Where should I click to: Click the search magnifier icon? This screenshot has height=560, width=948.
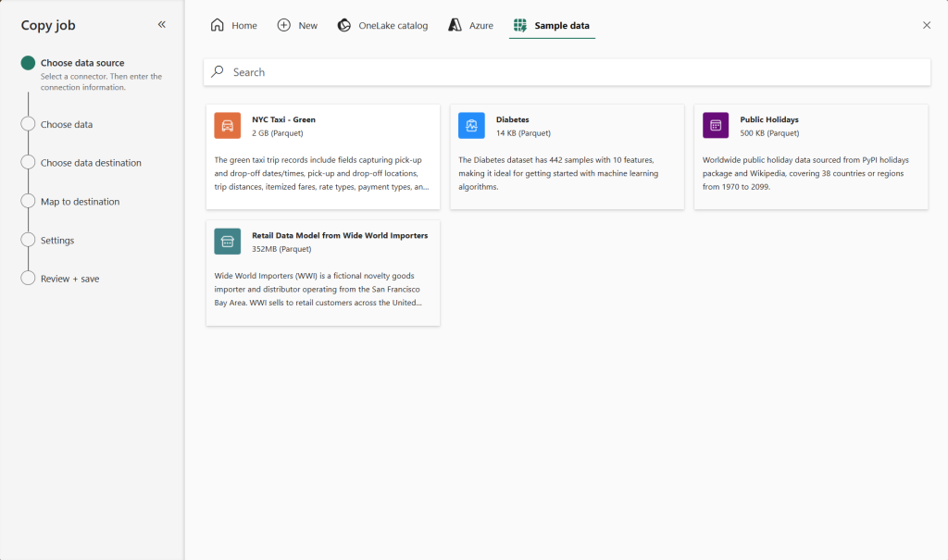point(218,72)
